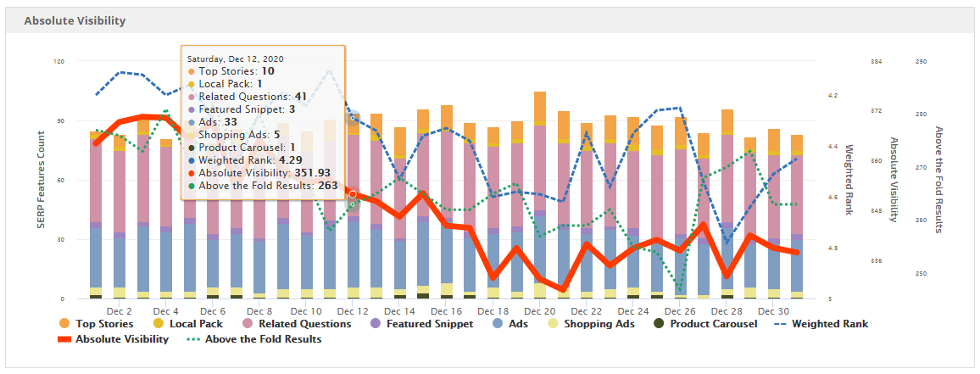The height and width of the screenshot is (374, 980).
Task: Toggle the Absolute Visibility series label
Action: tap(121, 338)
